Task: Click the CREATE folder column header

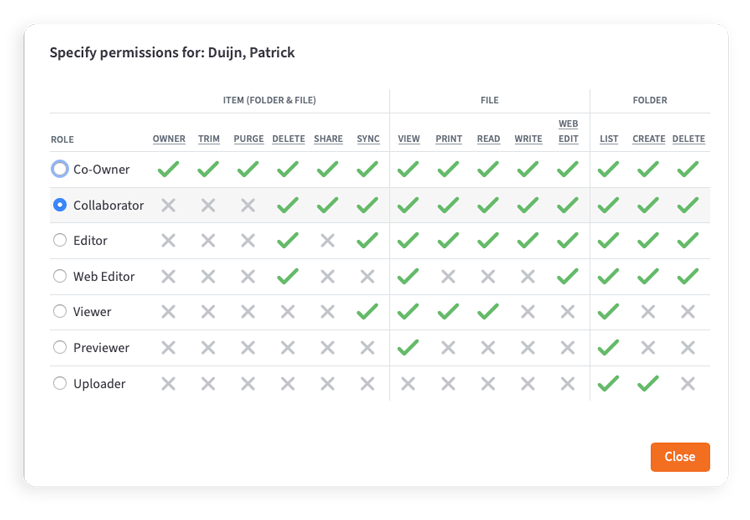Action: click(649, 139)
